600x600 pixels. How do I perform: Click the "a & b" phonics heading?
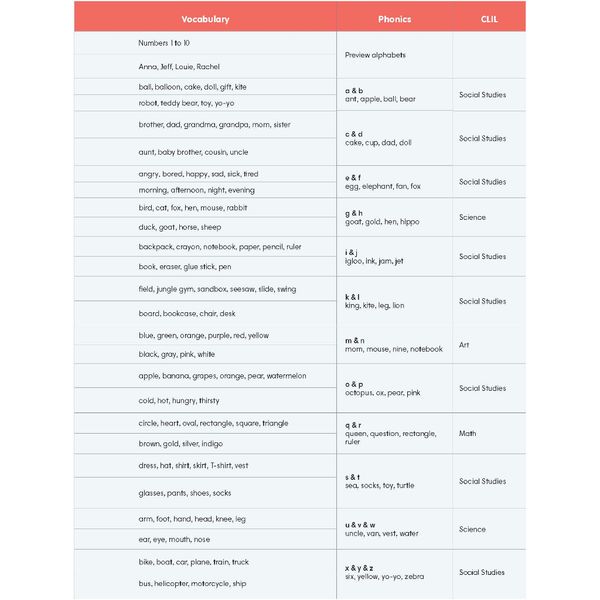click(354, 91)
